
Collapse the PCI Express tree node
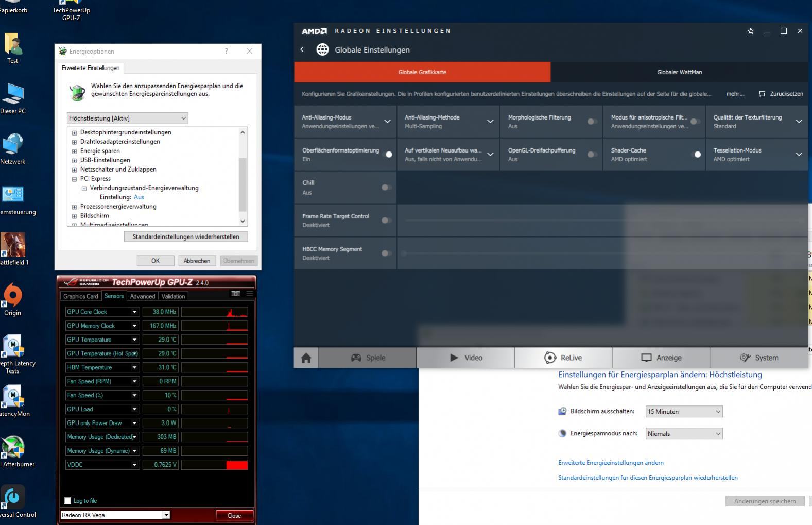[x=74, y=179]
